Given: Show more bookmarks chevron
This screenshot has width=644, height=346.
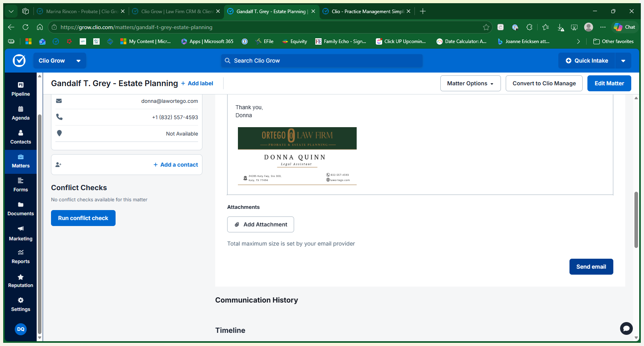Looking at the screenshot, I should 578,41.
